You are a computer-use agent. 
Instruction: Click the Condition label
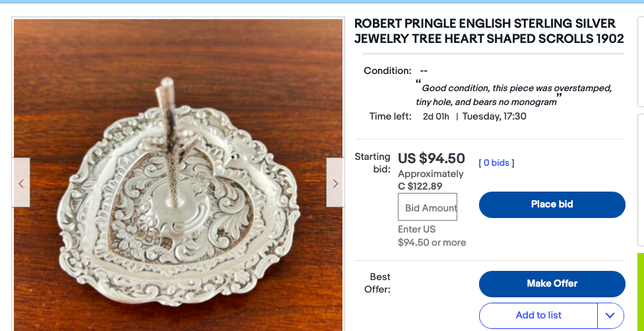[387, 71]
